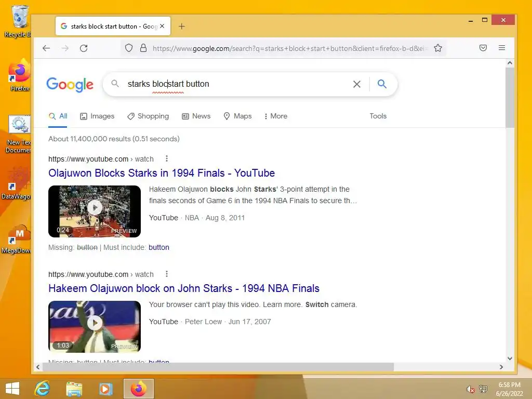Open Hakeem Olajuwon block on John Starks link

[184, 288]
